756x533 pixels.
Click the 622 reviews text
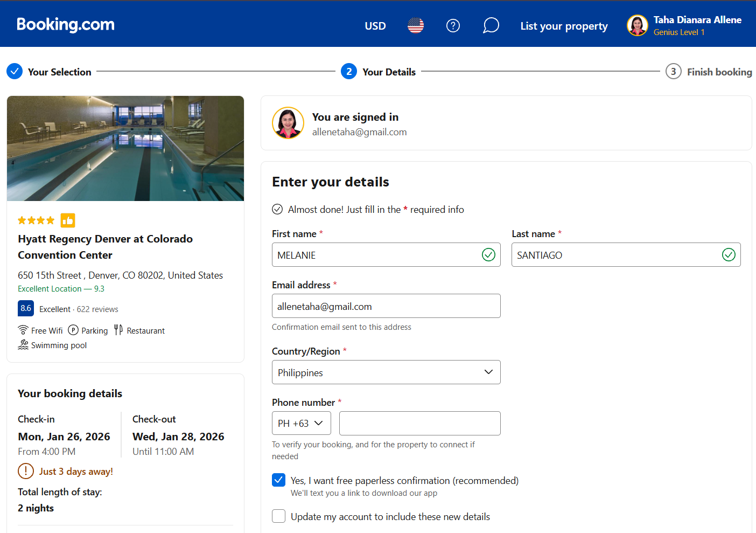tap(97, 309)
